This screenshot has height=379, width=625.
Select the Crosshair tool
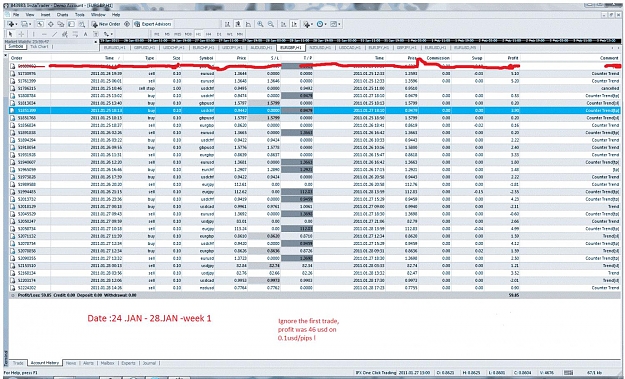point(21,34)
